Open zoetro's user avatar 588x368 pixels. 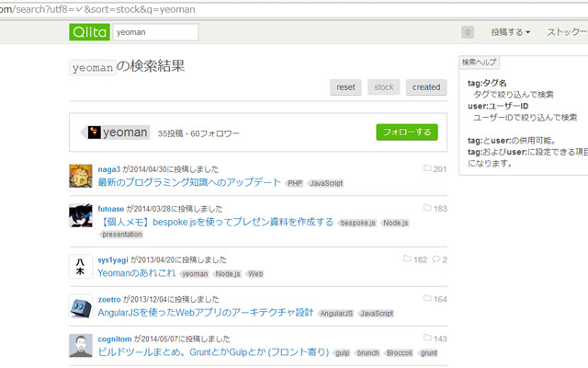point(81,306)
